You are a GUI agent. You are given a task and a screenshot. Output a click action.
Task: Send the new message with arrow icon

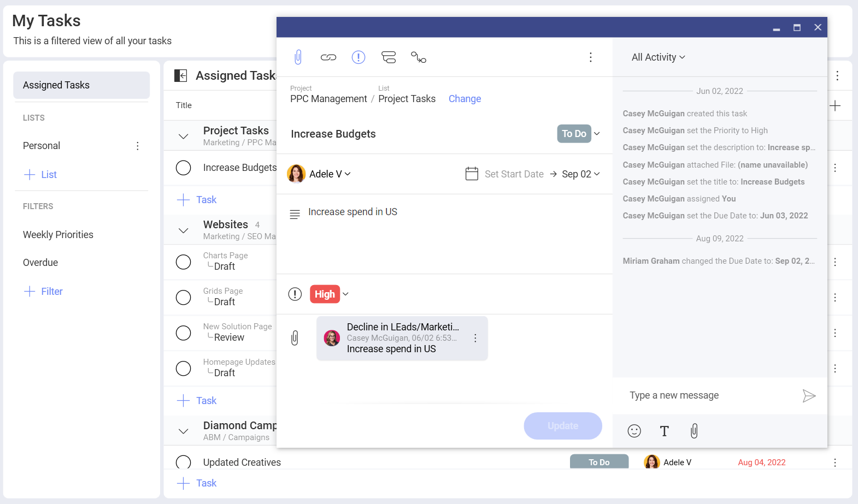click(x=809, y=396)
